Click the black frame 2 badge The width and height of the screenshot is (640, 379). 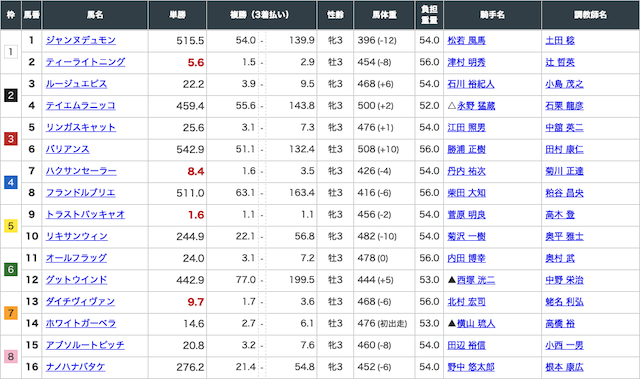coord(11,95)
